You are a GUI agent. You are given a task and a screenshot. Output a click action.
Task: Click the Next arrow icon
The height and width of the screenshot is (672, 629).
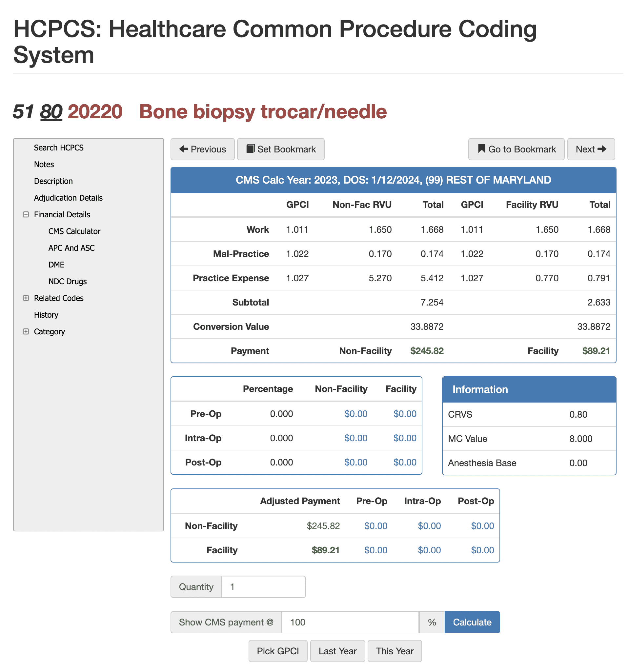(603, 149)
